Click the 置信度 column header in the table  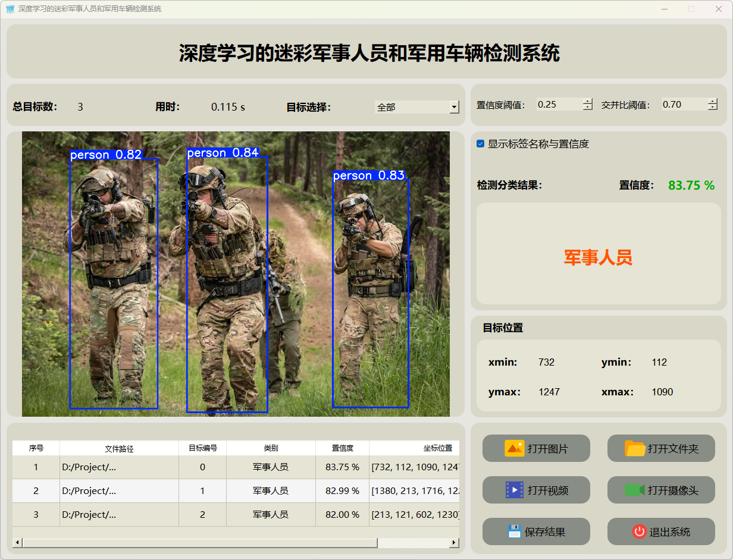[342, 448]
